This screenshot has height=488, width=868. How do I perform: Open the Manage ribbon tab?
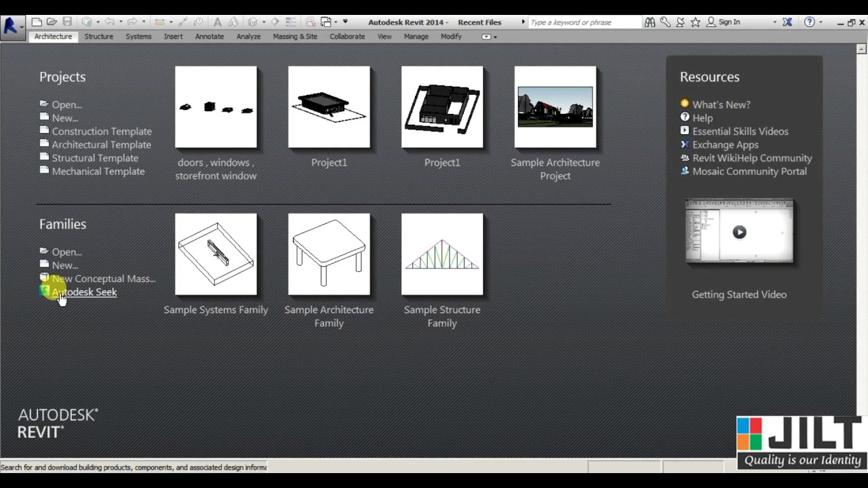coord(416,37)
